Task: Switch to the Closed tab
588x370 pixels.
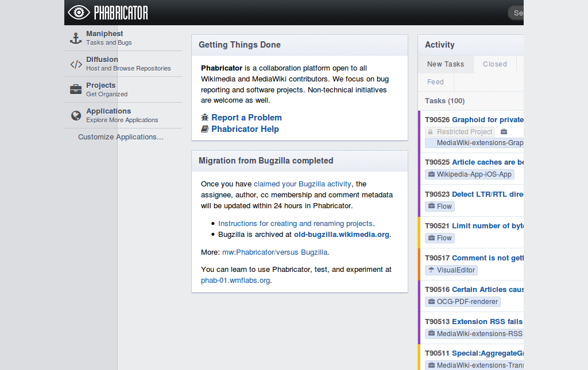Action: click(494, 64)
